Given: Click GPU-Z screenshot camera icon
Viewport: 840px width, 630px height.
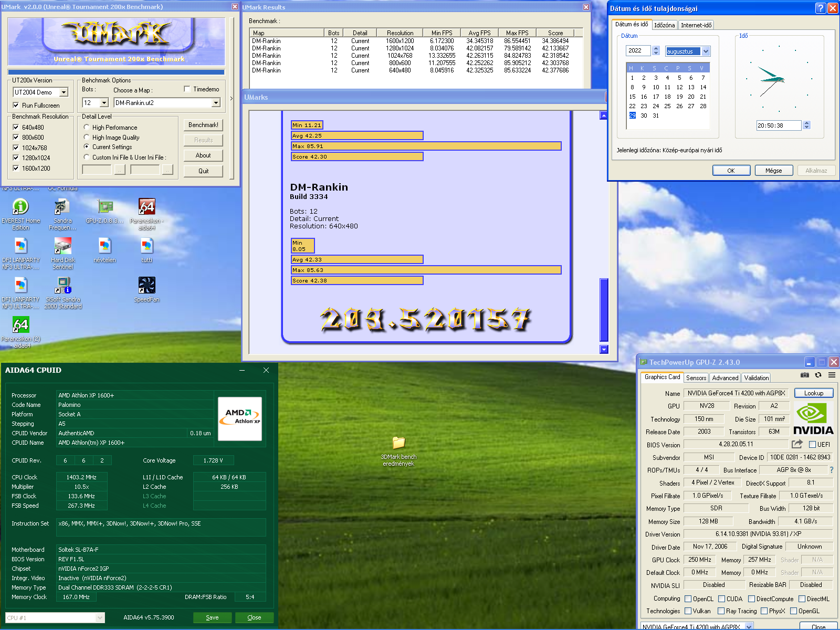Looking at the screenshot, I should (805, 375).
